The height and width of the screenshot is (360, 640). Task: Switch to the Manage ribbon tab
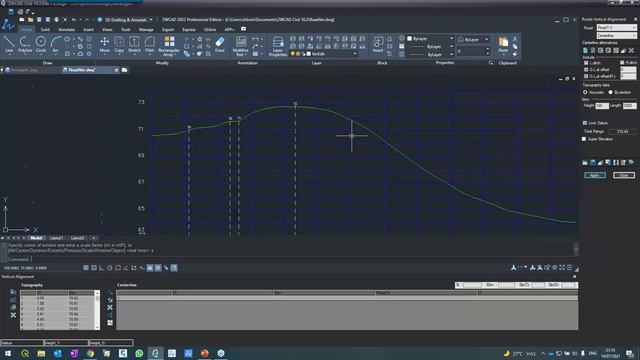(x=146, y=30)
